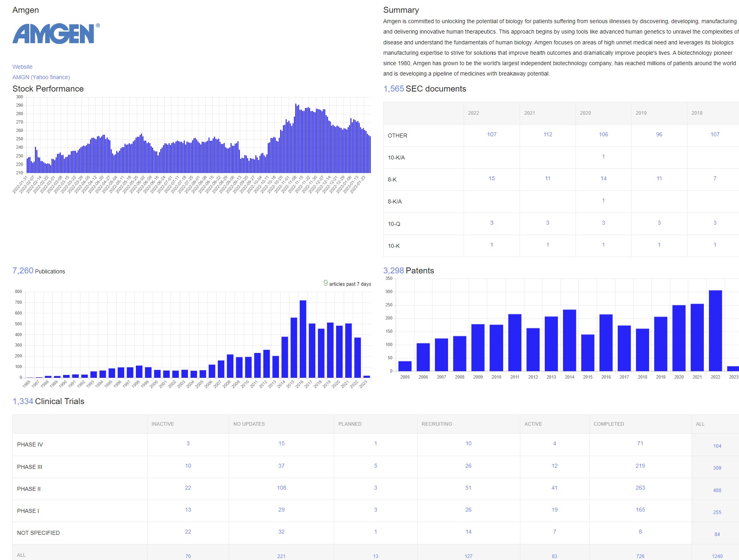Open the 7 8-K filings for 2018
Image resolution: width=739 pixels, height=560 pixels.
pyautogui.click(x=715, y=178)
